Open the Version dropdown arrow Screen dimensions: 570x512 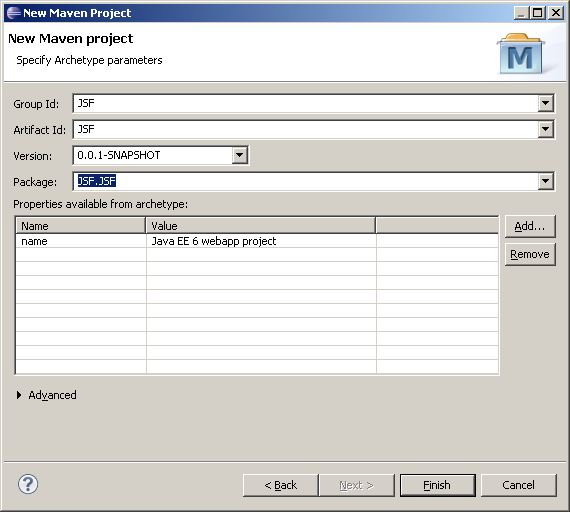point(240,155)
